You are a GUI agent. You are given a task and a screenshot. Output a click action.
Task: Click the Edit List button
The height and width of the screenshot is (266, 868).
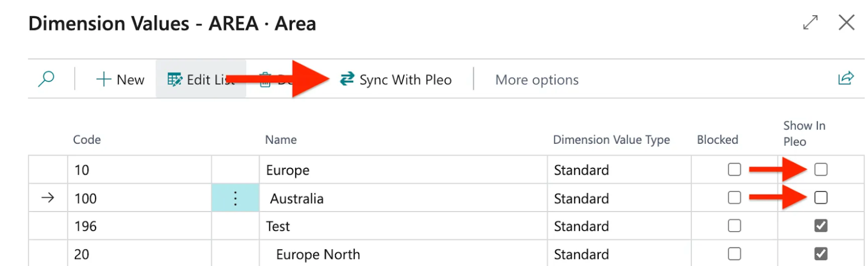[201, 80]
